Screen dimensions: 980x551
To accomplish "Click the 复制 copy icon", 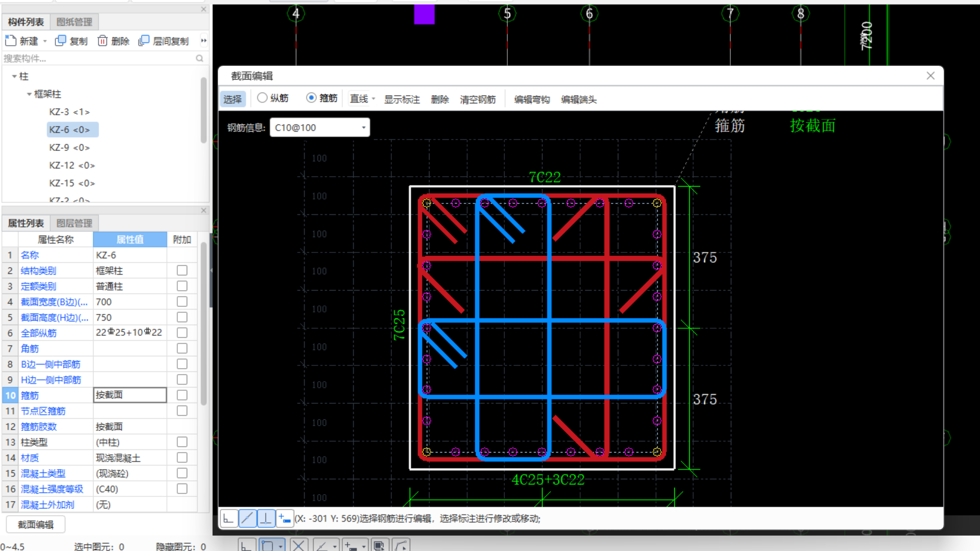I will coord(60,41).
